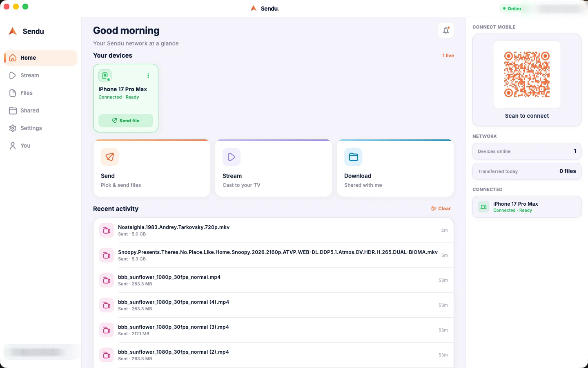Open the Download shared with me card
The width and height of the screenshot is (588, 368).
[395, 168]
